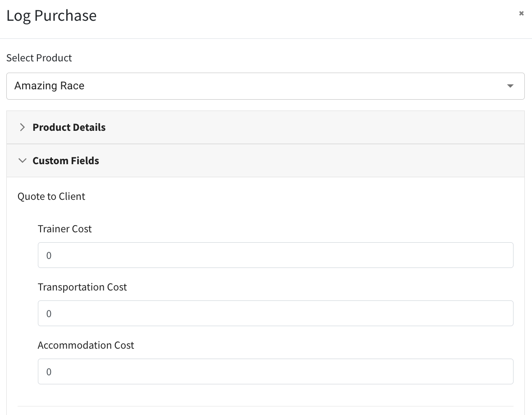This screenshot has height=415, width=532.
Task: Click the Quote to Client label
Action: tap(51, 197)
